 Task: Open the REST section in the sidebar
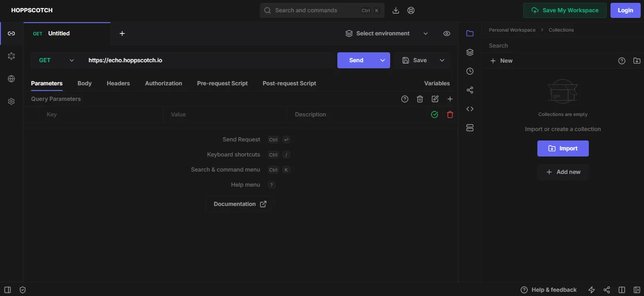click(x=11, y=33)
